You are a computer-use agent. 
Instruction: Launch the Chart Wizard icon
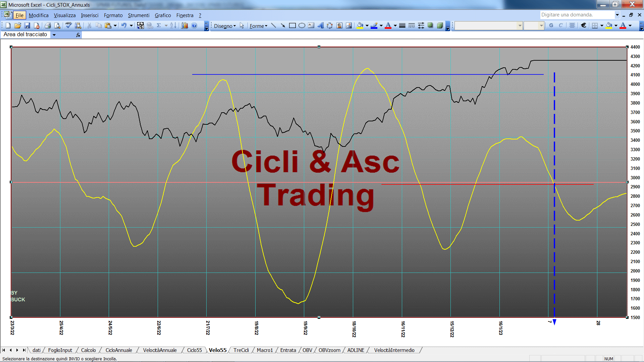184,25
